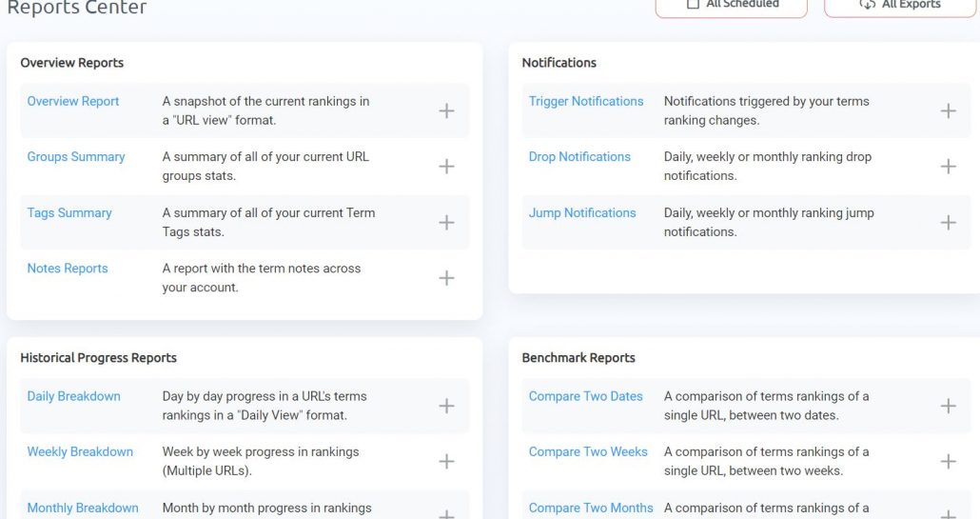Image resolution: width=980 pixels, height=519 pixels.
Task: Click the Overview Reports section heading
Action: pos(72,63)
